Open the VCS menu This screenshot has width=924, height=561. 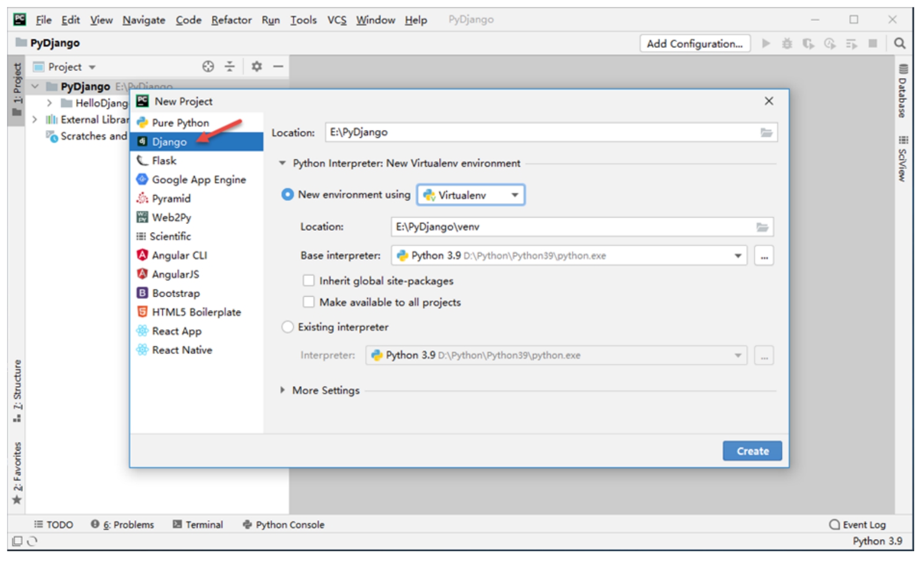(337, 20)
